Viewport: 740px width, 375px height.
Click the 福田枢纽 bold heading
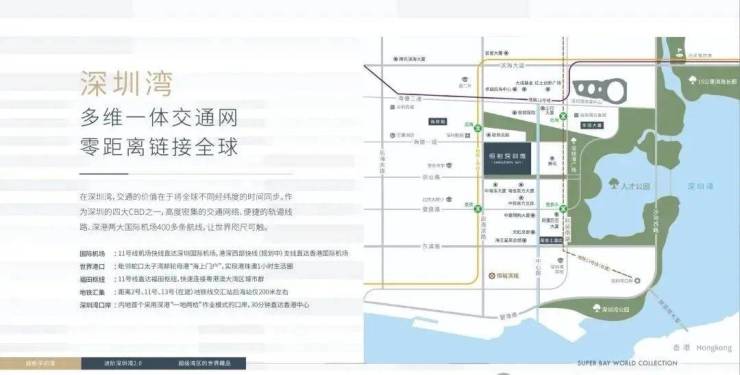92,279
